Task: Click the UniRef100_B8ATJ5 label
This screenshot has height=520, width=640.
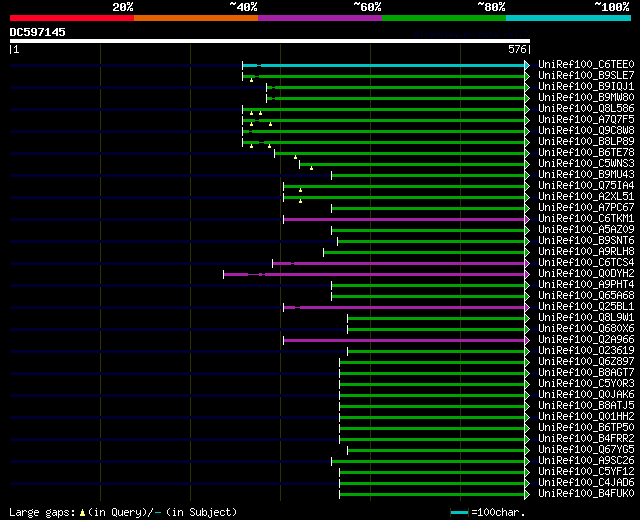Action: point(586,406)
